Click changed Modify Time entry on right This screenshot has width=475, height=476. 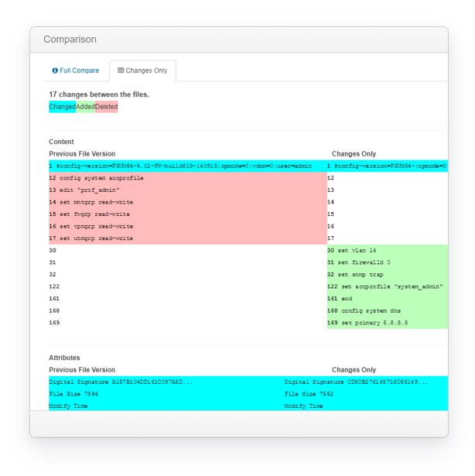click(x=303, y=406)
